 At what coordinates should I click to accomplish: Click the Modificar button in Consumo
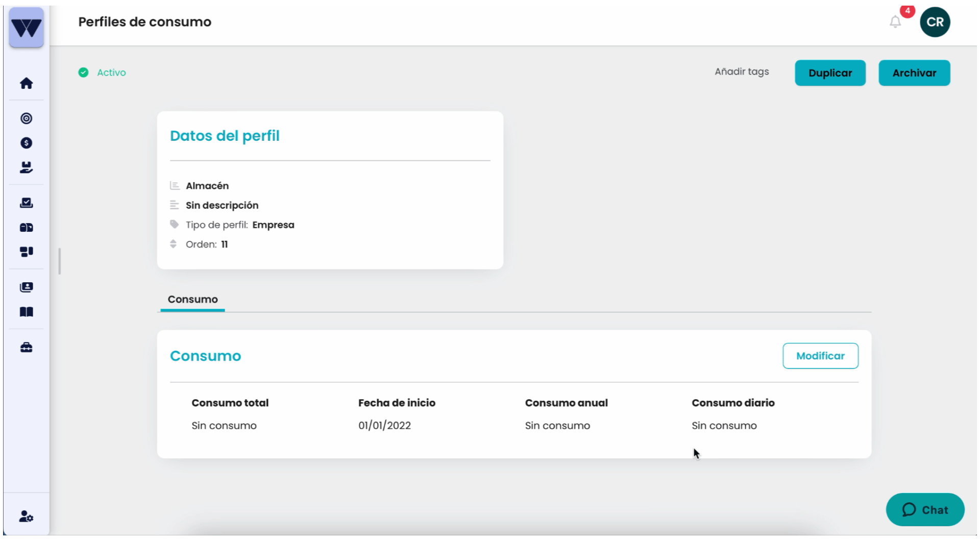tap(821, 356)
